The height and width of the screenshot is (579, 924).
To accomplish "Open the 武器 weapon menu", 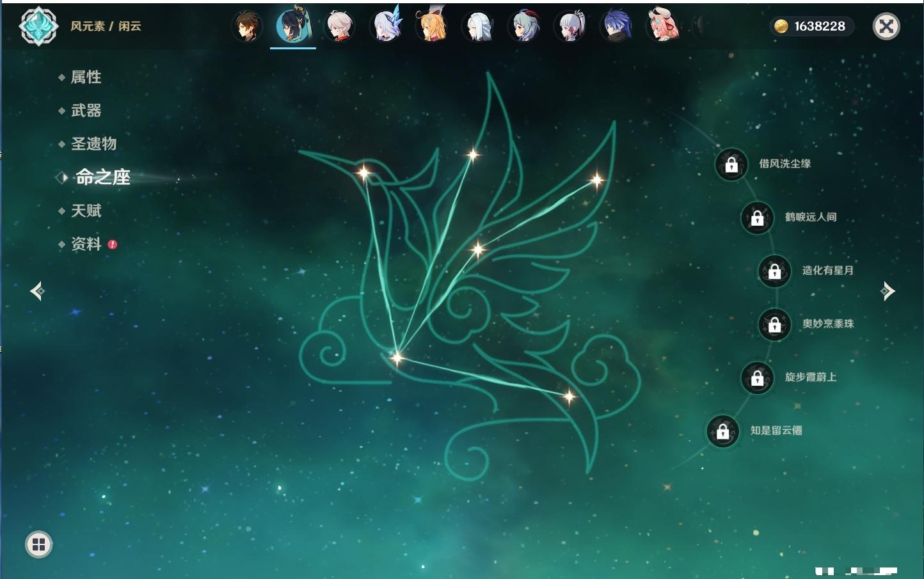I will click(x=86, y=111).
